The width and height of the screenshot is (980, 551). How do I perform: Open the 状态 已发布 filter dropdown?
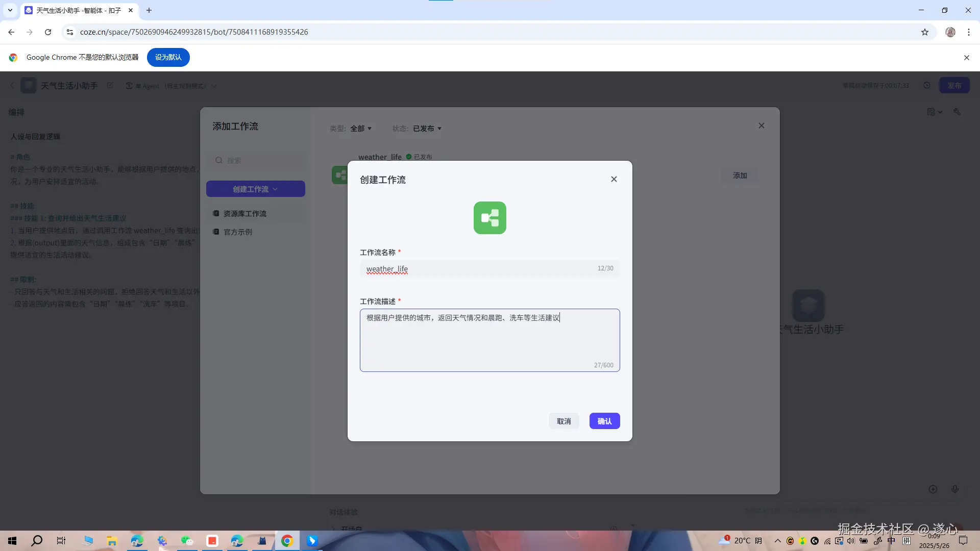coord(427,129)
